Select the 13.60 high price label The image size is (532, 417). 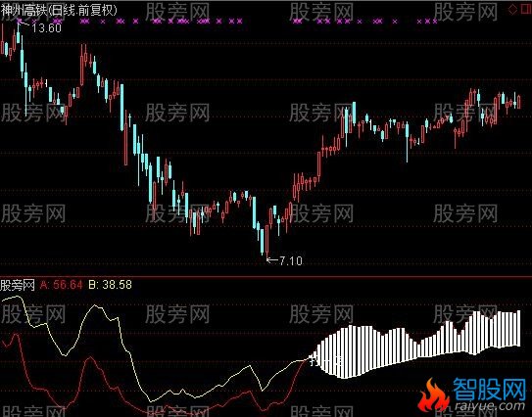click(x=47, y=27)
